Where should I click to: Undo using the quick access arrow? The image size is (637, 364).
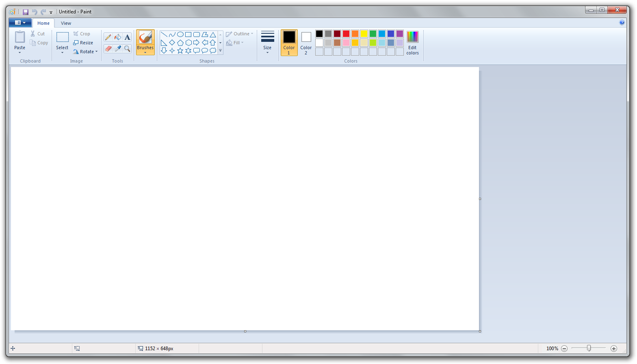point(35,12)
